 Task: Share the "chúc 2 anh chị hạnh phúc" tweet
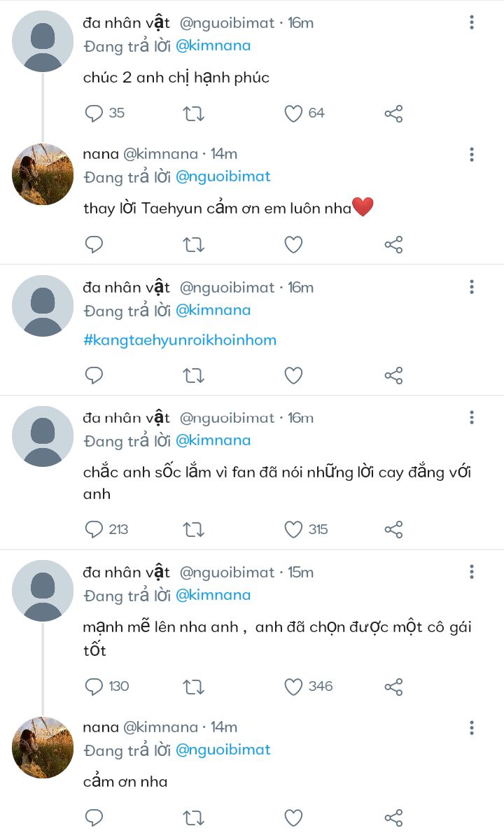pyautogui.click(x=393, y=113)
